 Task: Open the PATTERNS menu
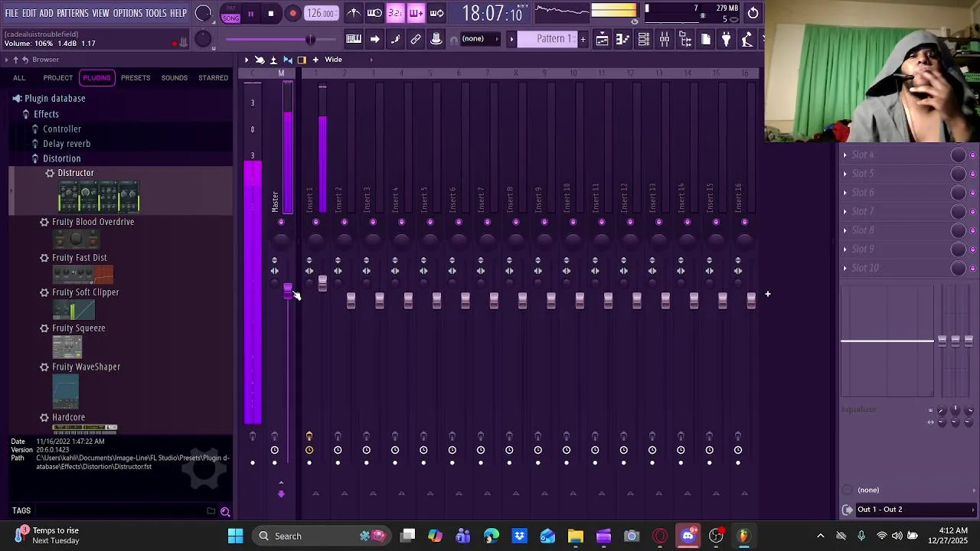pyautogui.click(x=73, y=13)
